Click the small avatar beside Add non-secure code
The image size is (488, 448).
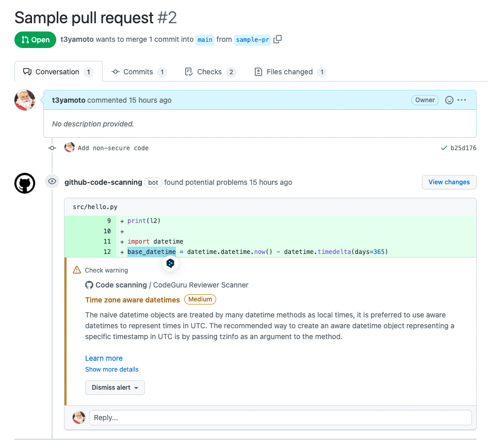tap(70, 147)
